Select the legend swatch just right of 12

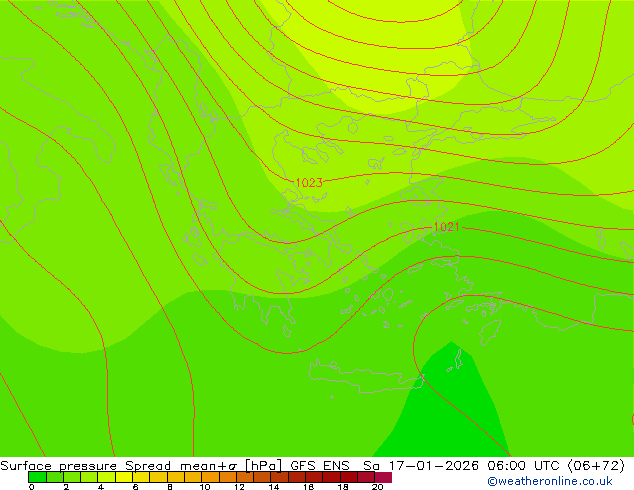(245, 477)
